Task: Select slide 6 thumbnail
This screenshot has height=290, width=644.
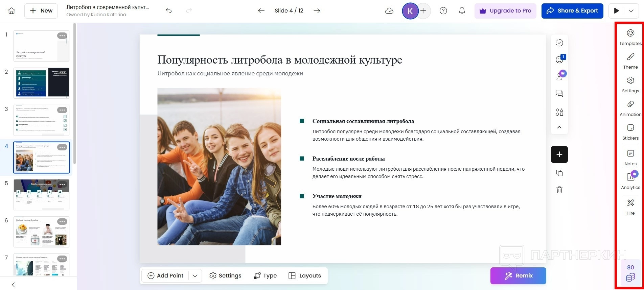Action: tap(41, 232)
